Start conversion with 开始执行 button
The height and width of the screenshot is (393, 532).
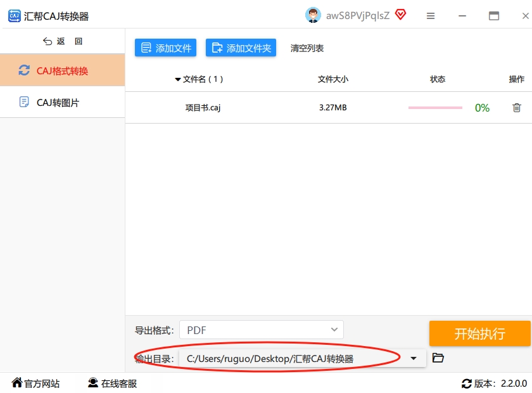479,333
